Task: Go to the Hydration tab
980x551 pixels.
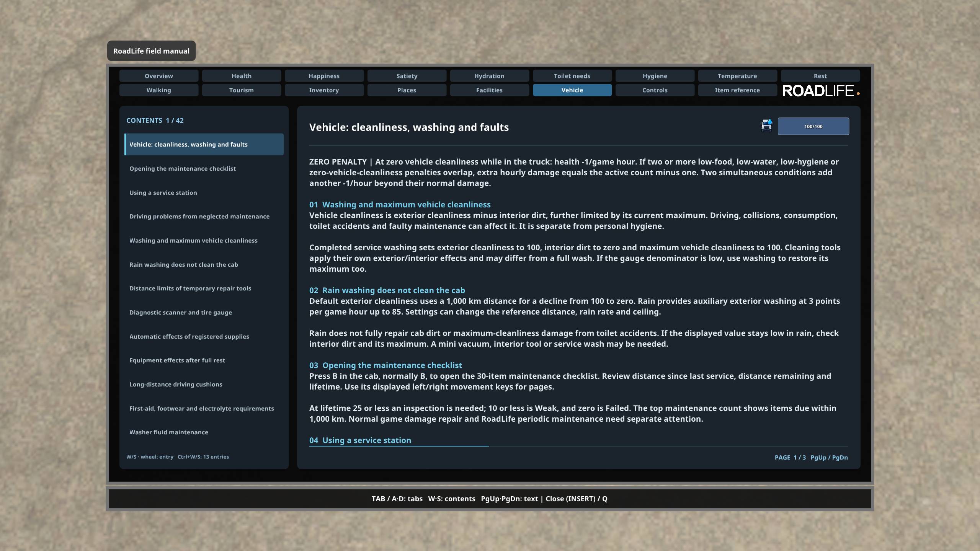Action: pyautogui.click(x=490, y=76)
